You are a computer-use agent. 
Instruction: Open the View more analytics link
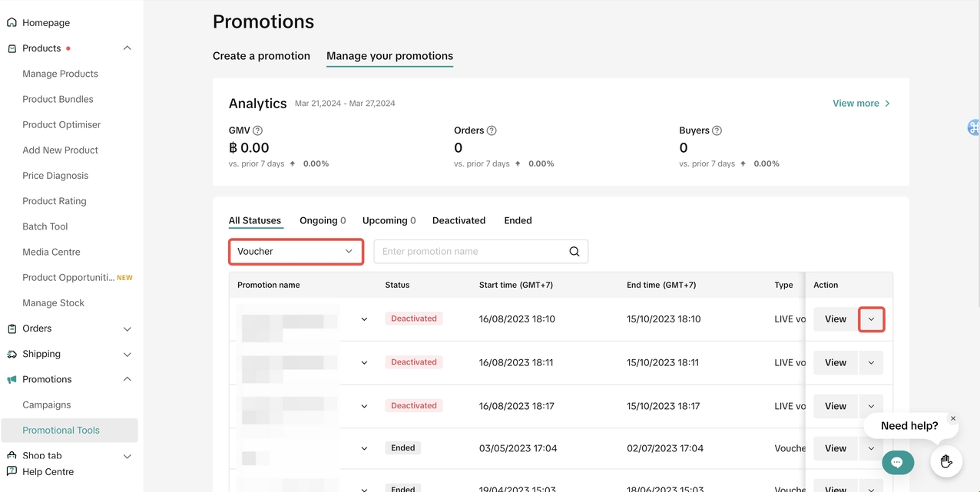(x=861, y=104)
